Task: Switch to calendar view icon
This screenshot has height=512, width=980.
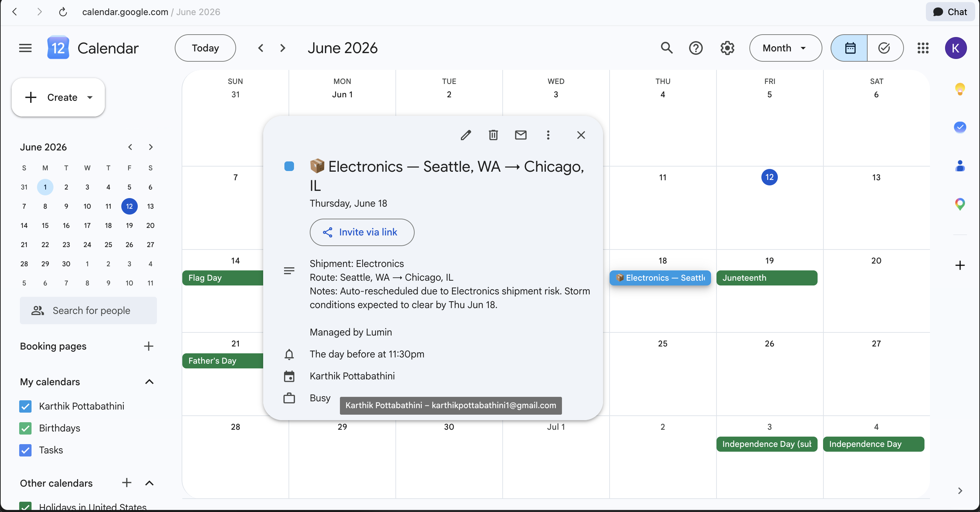Action: 849,48
